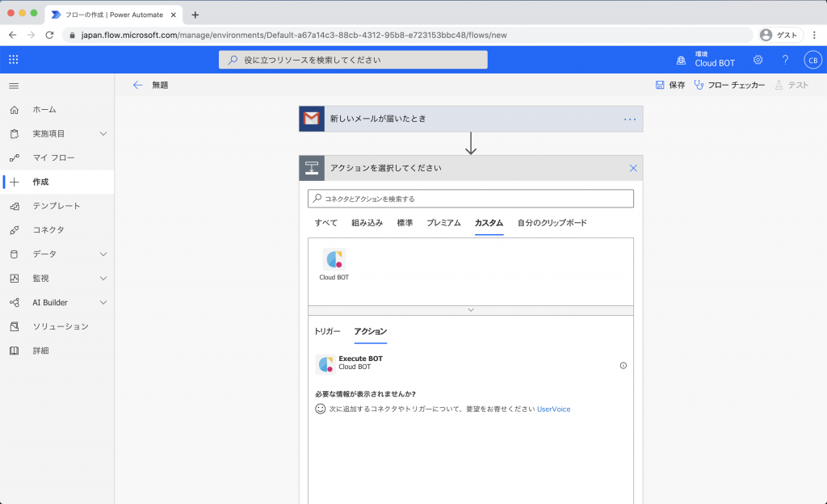Click the 無題 flow title

point(160,85)
